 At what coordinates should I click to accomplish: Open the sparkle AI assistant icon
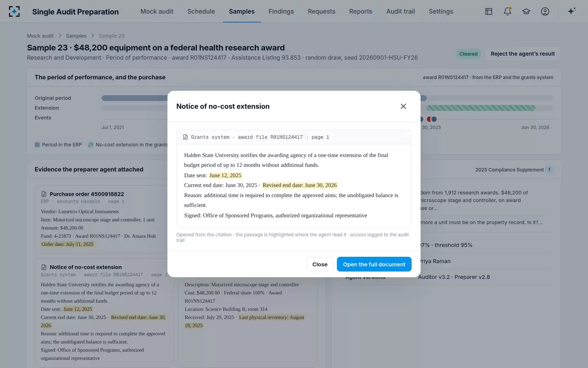[x=572, y=11]
